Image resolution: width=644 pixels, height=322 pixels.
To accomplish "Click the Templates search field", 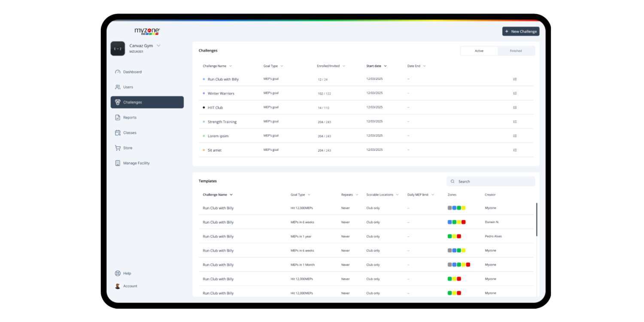I will click(x=491, y=182).
